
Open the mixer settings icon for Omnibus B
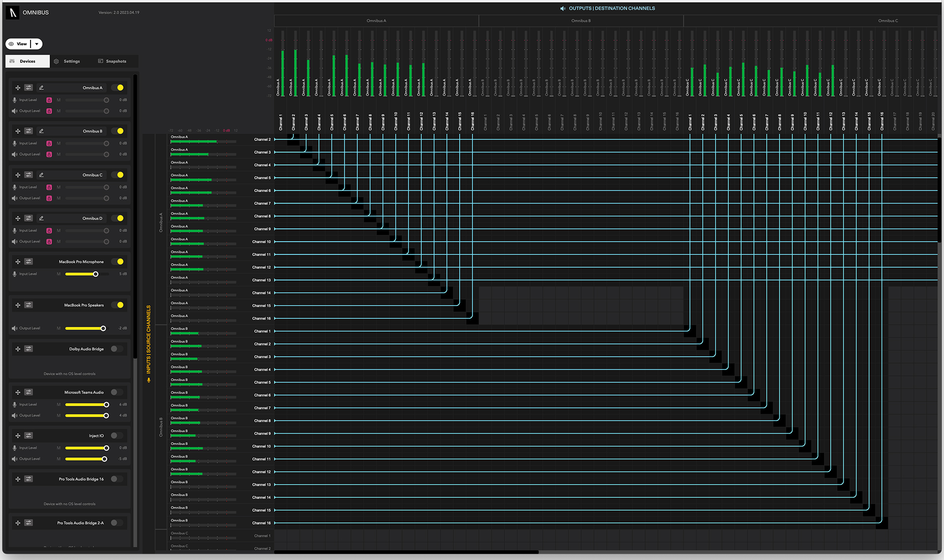point(29,131)
